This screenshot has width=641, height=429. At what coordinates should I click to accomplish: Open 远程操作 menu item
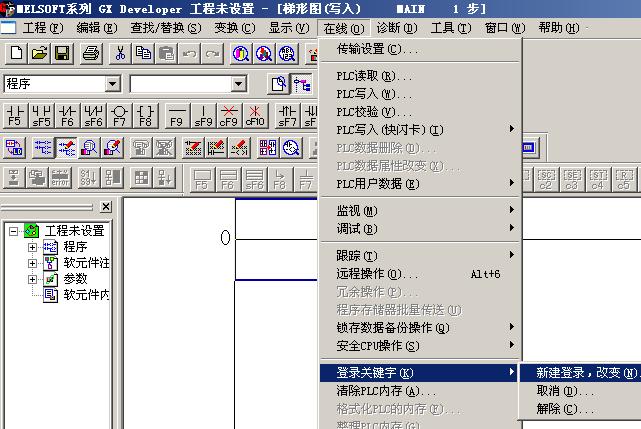coord(377,274)
